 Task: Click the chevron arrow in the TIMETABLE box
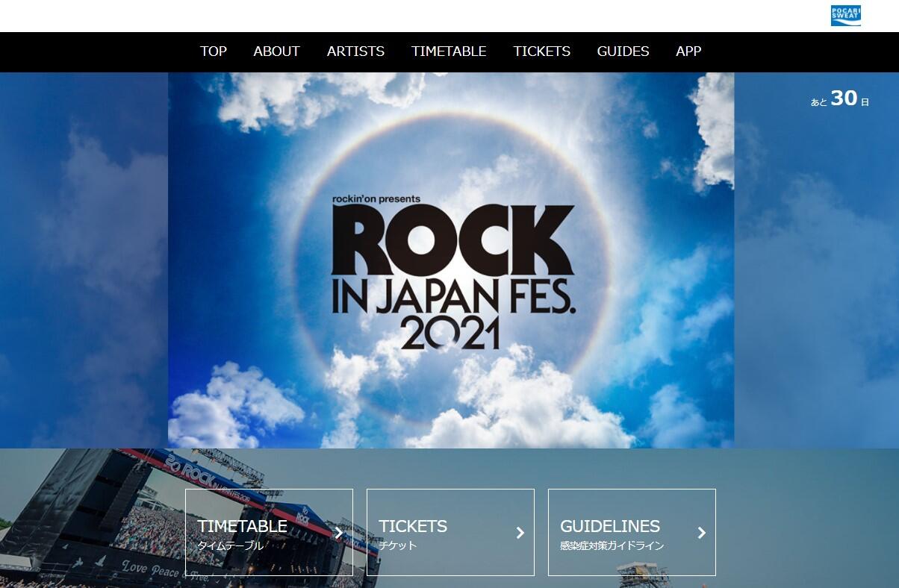pos(338,533)
